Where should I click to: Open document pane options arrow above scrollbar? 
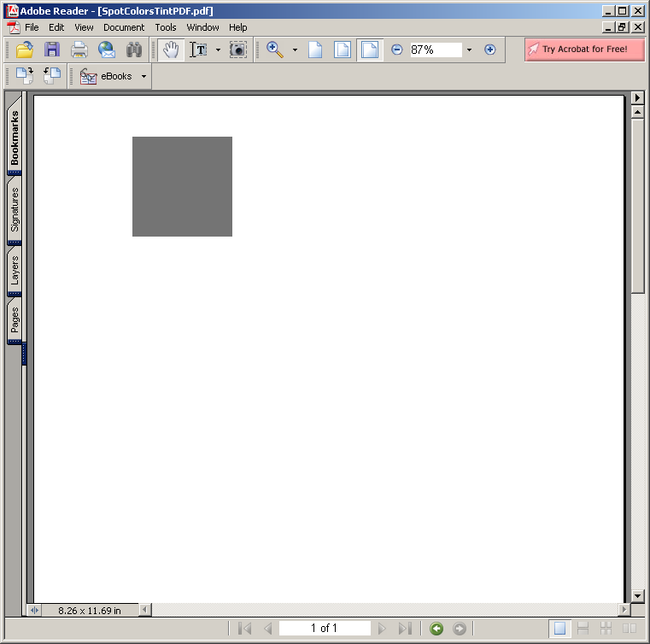click(637, 98)
